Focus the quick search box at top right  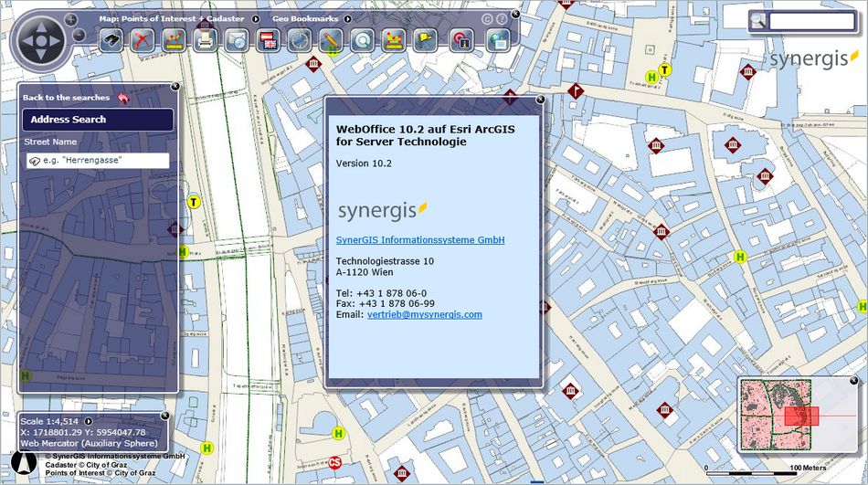point(811,22)
